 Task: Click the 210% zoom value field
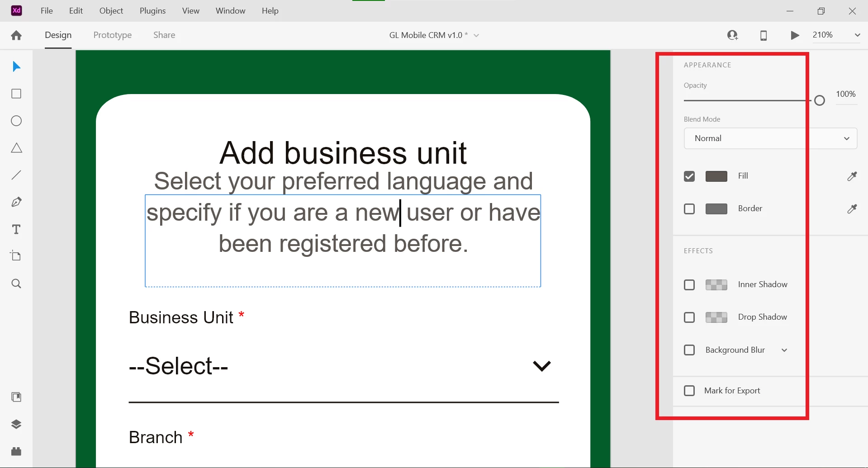pos(823,35)
